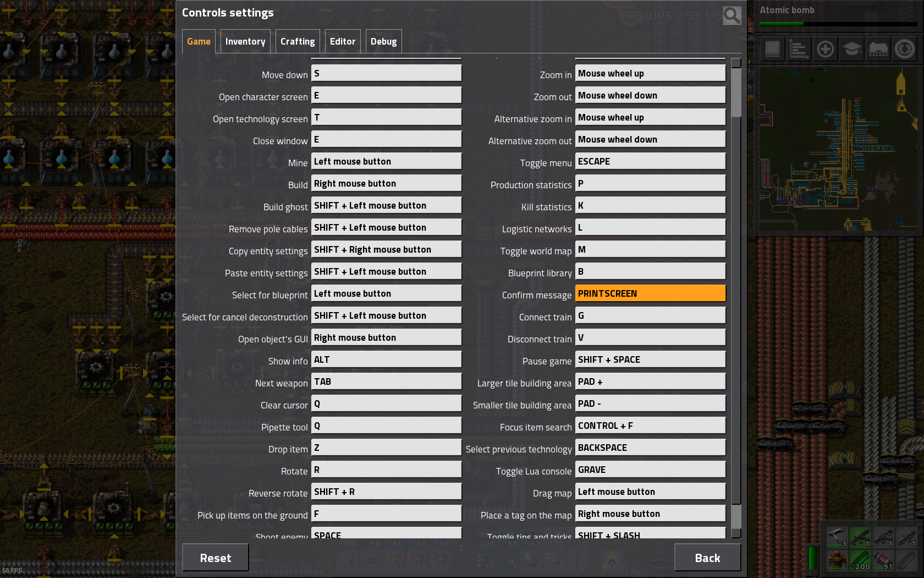924x578 pixels.
Task: Edit the Close window key binding
Action: coord(386,139)
